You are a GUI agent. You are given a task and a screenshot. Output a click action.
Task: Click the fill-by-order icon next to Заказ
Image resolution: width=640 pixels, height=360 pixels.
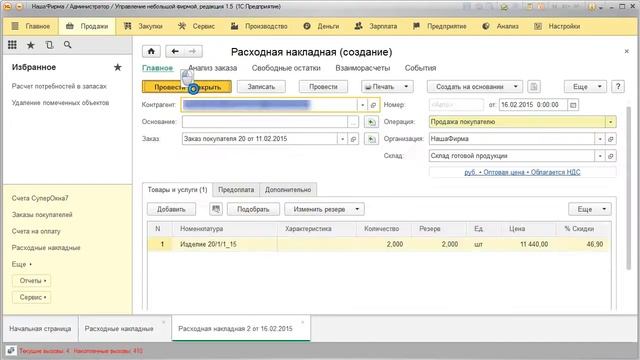[371, 139]
